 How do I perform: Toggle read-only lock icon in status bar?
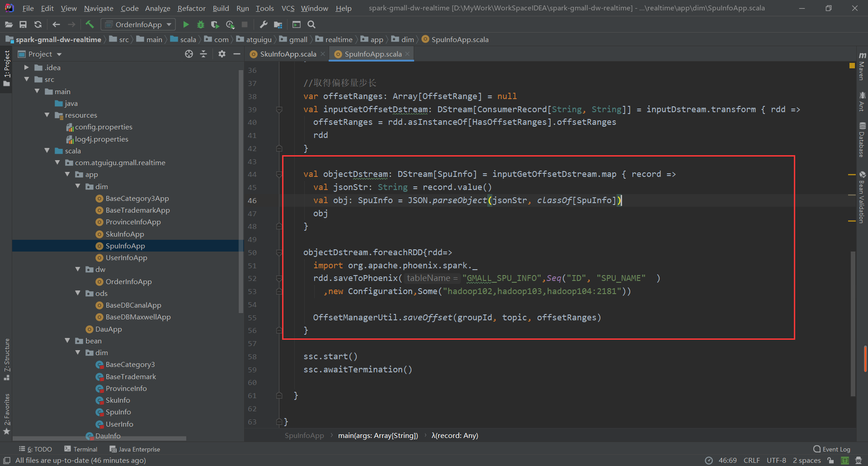click(x=830, y=460)
